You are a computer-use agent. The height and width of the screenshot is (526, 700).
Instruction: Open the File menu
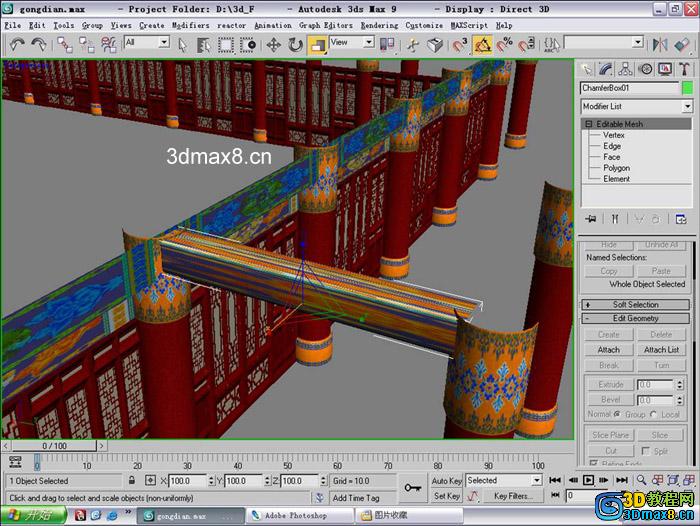tap(13, 25)
